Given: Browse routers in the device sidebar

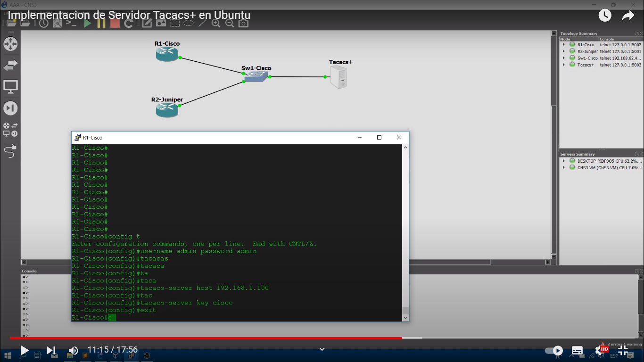Looking at the screenshot, I should [10, 44].
